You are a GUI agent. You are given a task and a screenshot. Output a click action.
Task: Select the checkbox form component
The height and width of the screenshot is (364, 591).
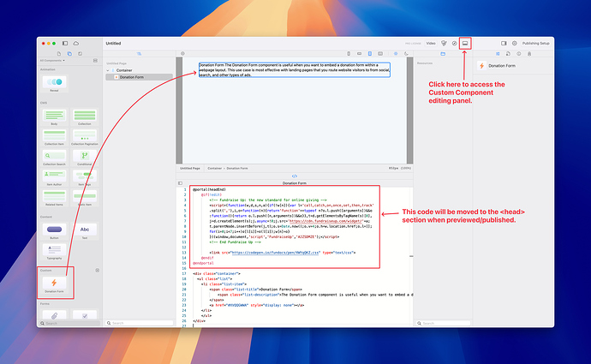coord(85,315)
